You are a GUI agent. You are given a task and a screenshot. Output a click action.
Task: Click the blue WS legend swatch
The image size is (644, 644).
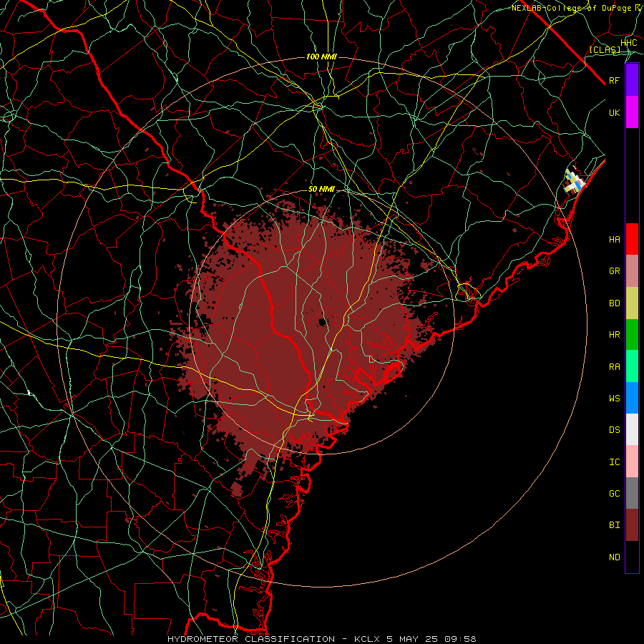632,398
